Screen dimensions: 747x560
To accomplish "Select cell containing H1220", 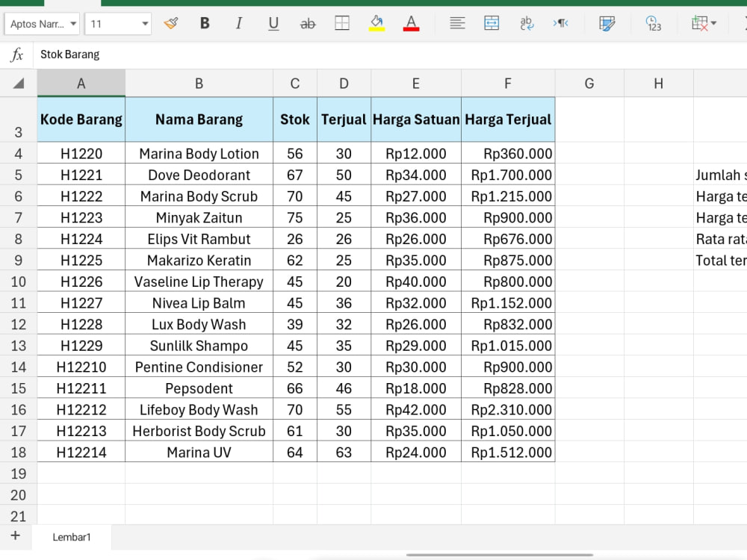I will click(x=81, y=153).
